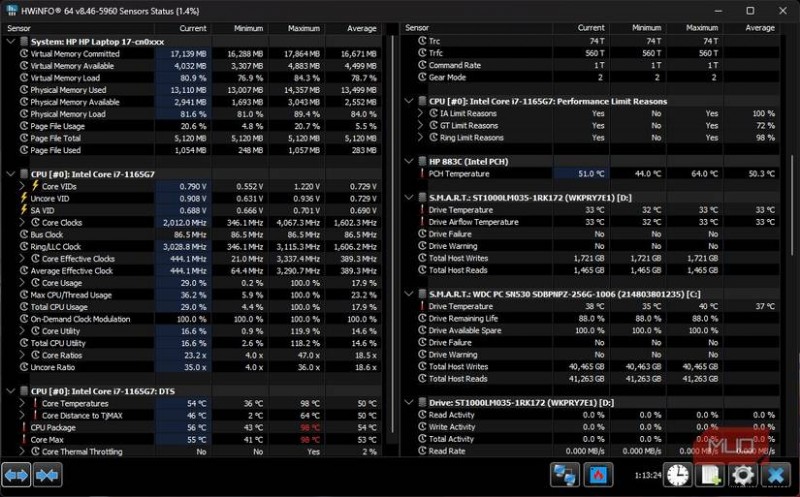Click thermometer icon beside Drive Airflow Temperature

[x=422, y=222]
